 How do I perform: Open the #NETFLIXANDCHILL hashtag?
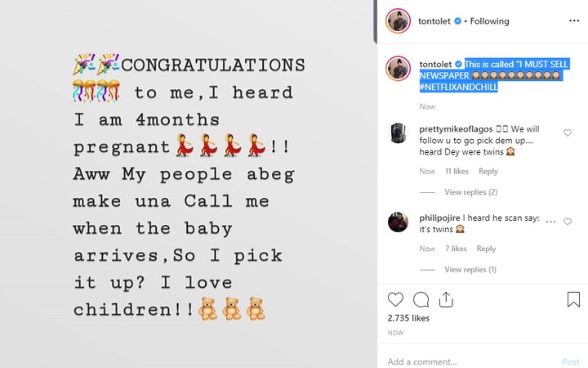point(459,87)
